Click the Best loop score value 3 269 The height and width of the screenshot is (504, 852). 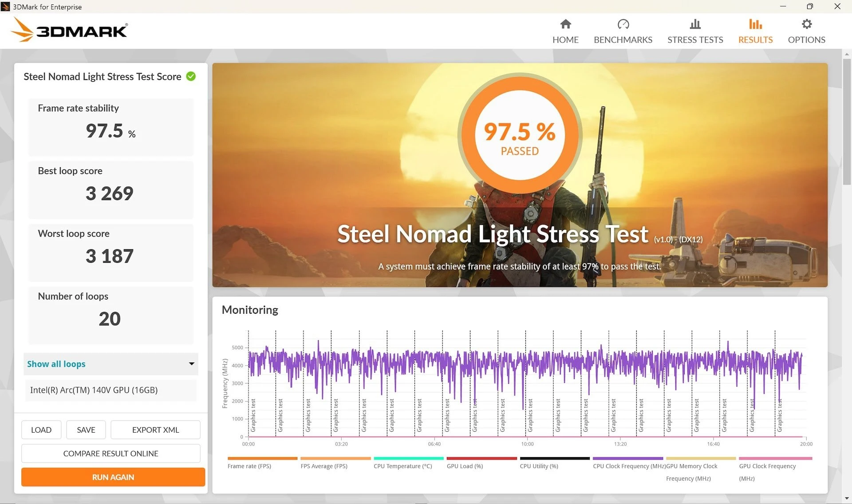click(110, 193)
